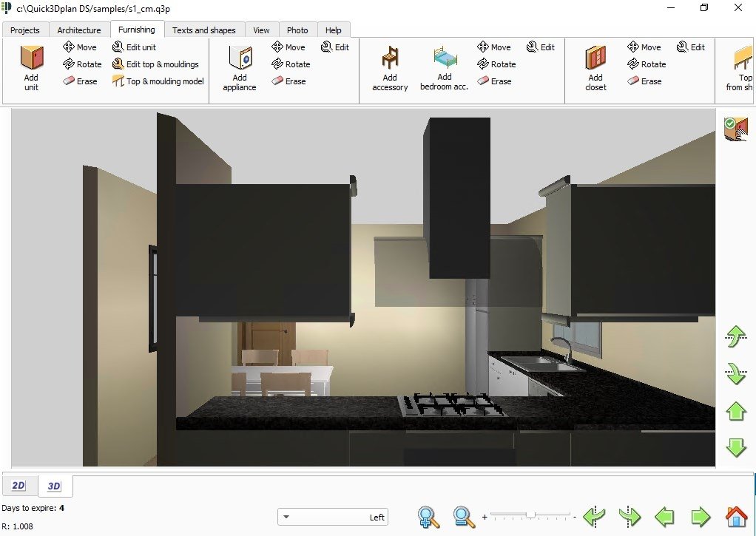Rotate view left with curved green arrow

(x=594, y=517)
